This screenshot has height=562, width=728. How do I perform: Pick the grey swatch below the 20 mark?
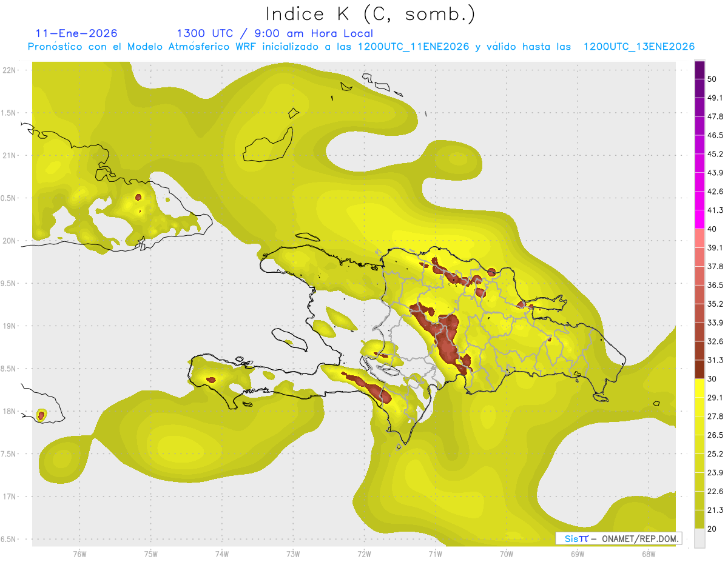coord(699,538)
